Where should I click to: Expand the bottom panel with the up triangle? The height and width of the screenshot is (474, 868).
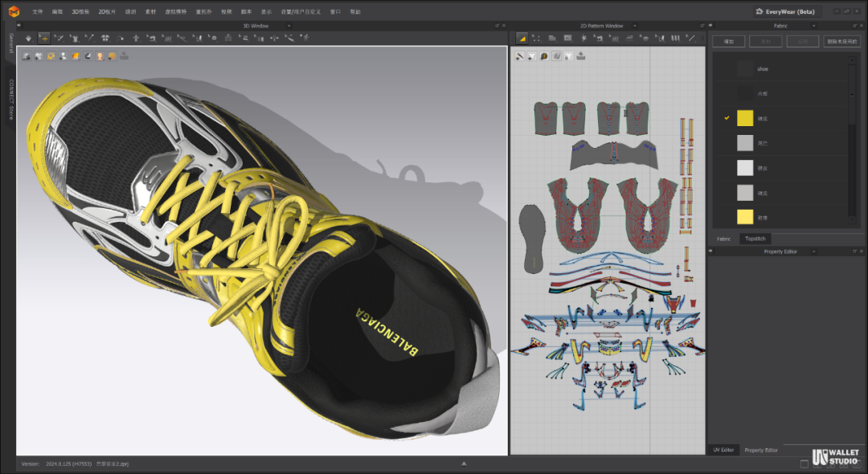tap(464, 464)
